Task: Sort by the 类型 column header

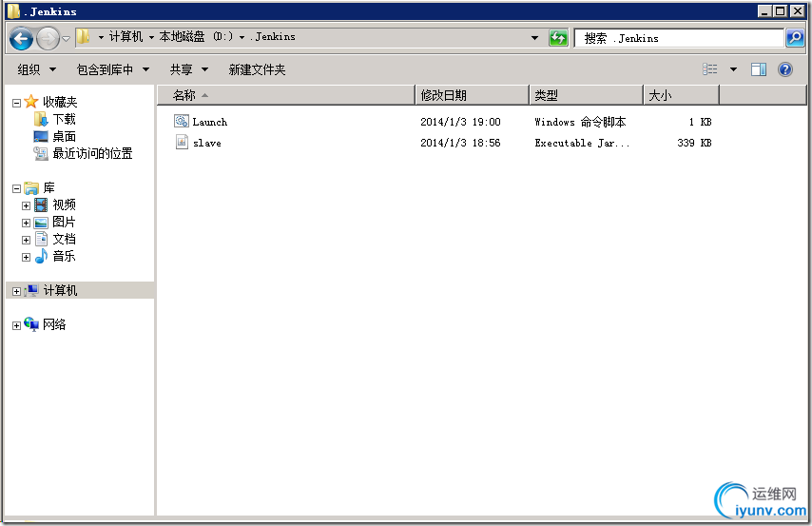Action: click(587, 95)
